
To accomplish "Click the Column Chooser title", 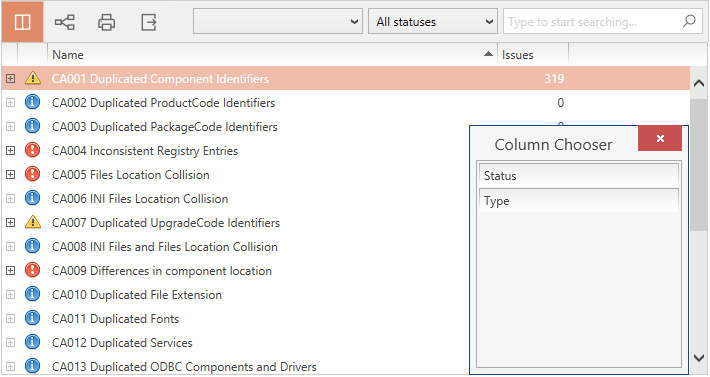I will point(553,144).
